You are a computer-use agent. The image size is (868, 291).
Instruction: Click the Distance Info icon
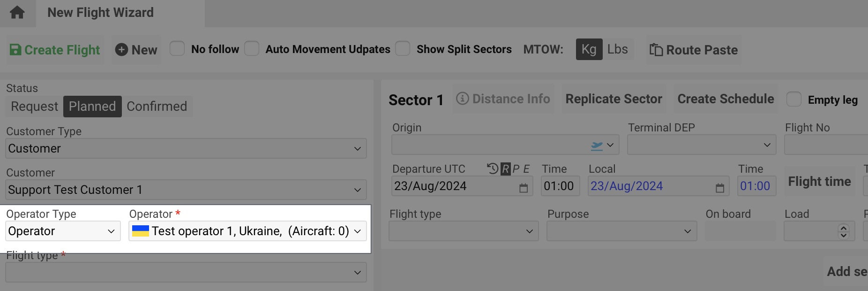pos(462,99)
